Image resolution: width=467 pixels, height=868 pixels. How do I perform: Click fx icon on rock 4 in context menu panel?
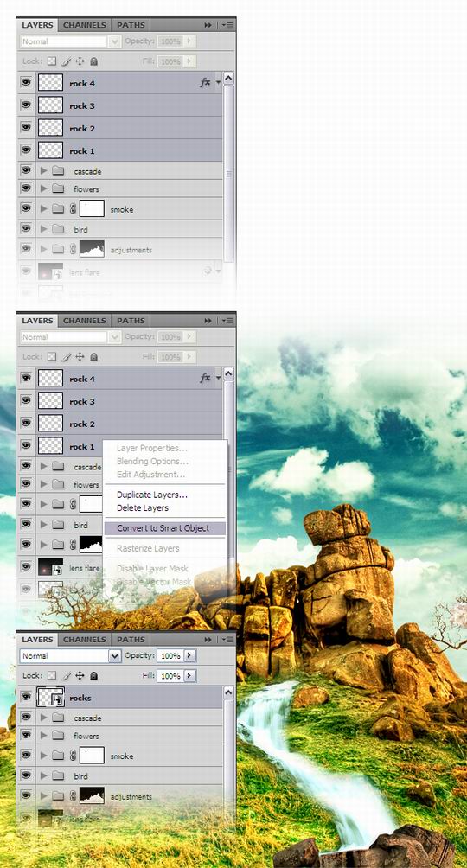[205, 378]
